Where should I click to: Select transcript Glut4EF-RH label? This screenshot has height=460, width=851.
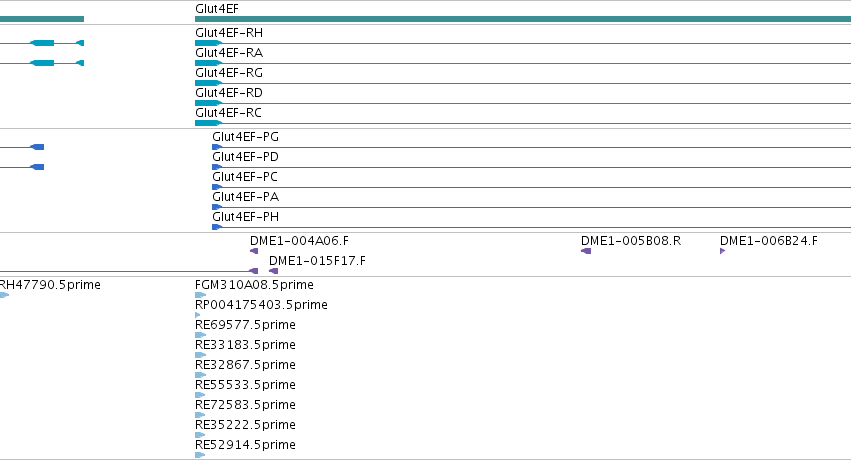(228, 33)
